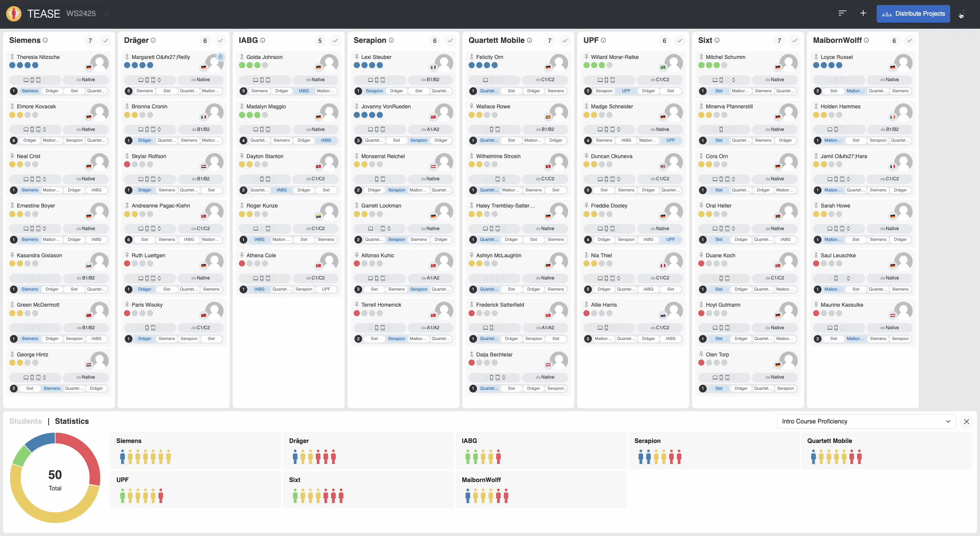This screenshot has width=980, height=536.
Task: Open the info icon next to IABG
Action: click(263, 40)
